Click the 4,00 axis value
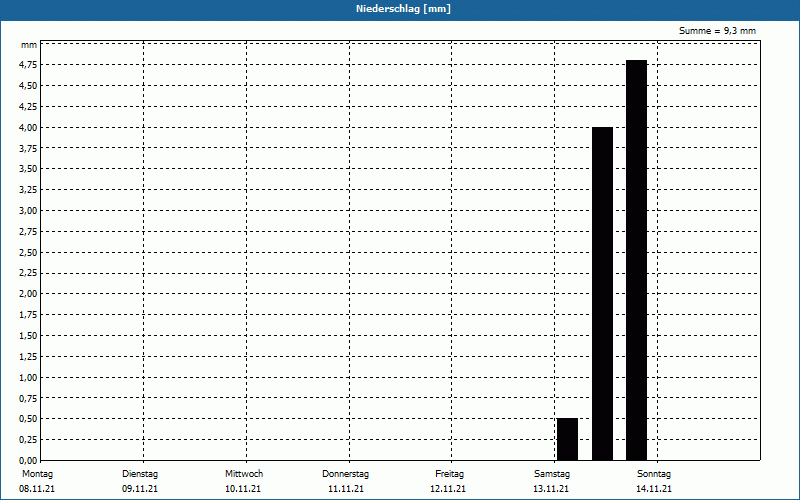Screen dimensions: 800x500 (x=28, y=128)
